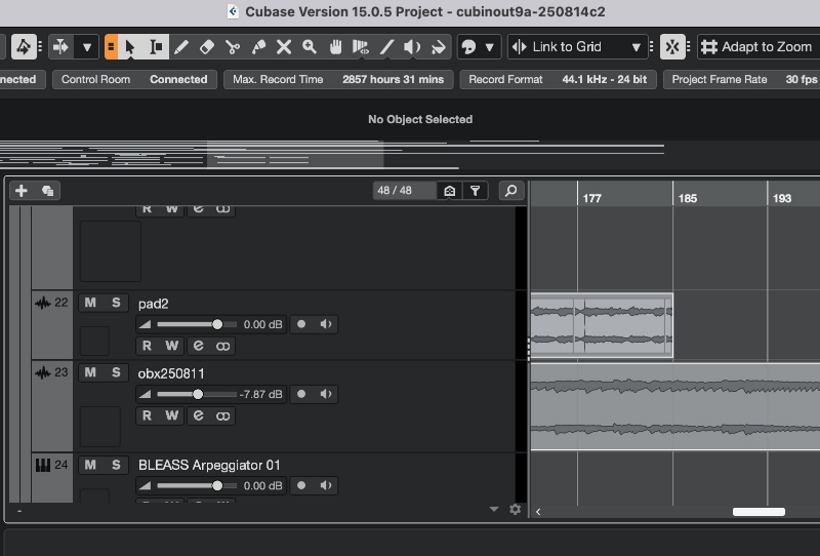820x556 pixels.
Task: Click the Find Tracks search button
Action: click(511, 191)
